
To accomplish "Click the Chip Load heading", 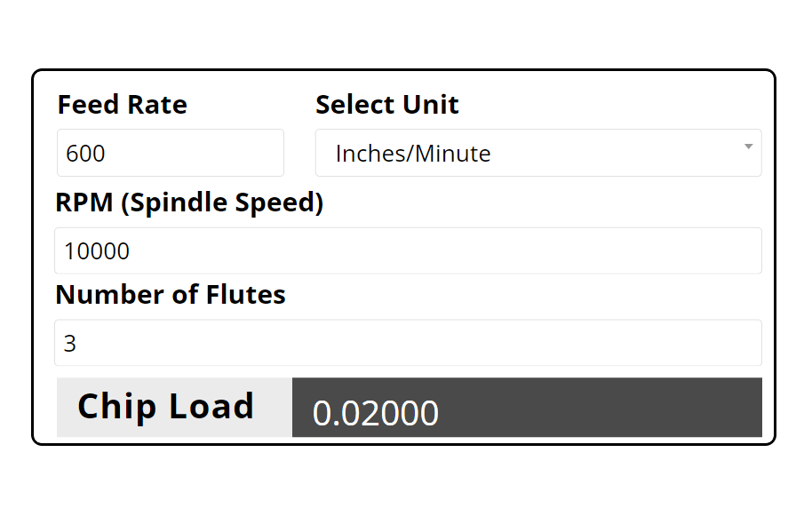I will tap(165, 406).
